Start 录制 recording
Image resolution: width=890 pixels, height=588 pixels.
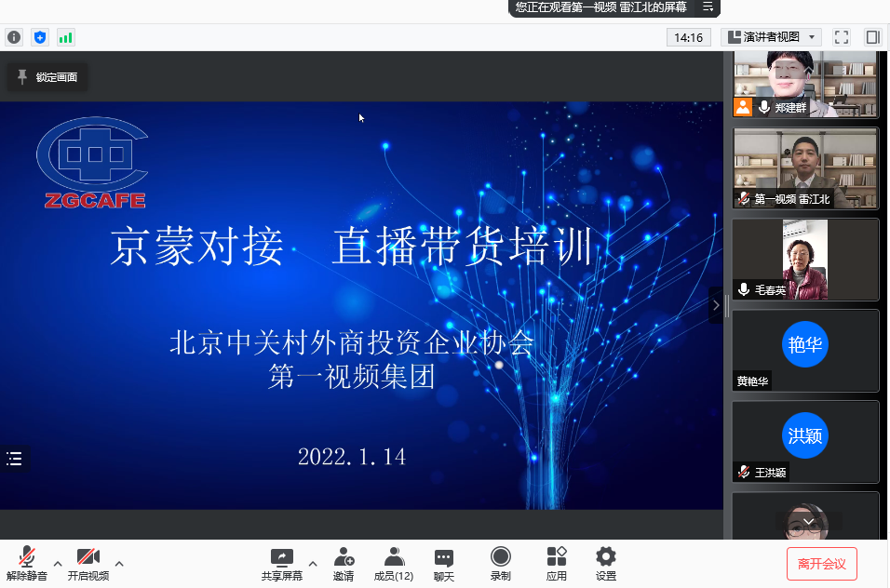click(x=501, y=564)
